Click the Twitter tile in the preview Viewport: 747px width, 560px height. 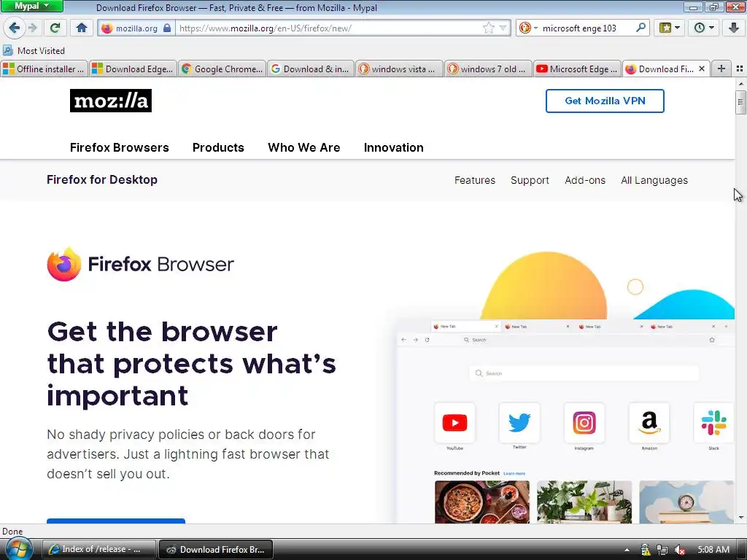click(x=519, y=423)
